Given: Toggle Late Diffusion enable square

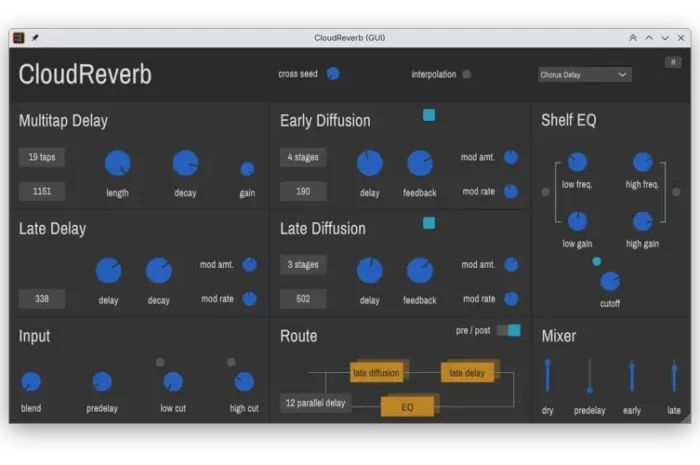Looking at the screenshot, I should [429, 223].
